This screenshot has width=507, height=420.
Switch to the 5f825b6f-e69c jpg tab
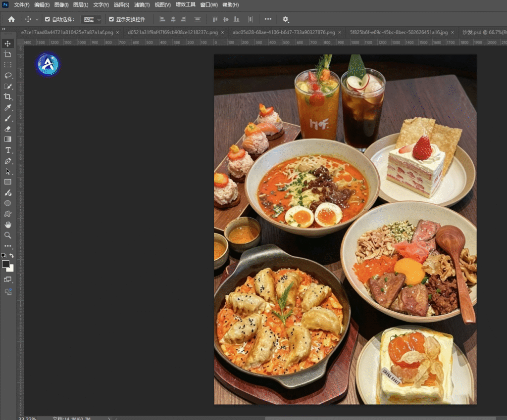tap(399, 32)
